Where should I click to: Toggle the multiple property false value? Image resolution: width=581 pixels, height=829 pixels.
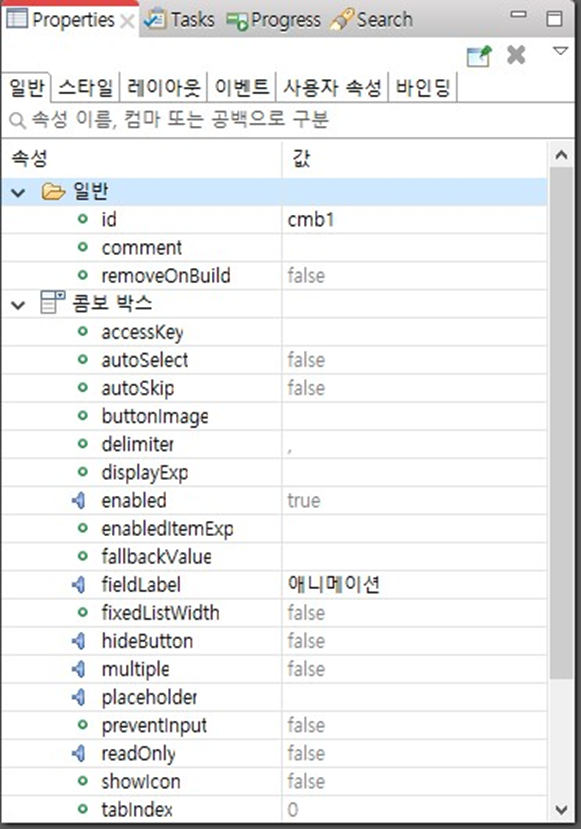414,669
